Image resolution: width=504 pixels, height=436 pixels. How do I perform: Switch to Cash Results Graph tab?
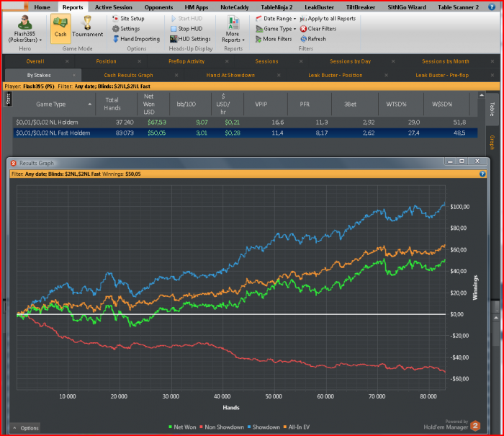[129, 75]
